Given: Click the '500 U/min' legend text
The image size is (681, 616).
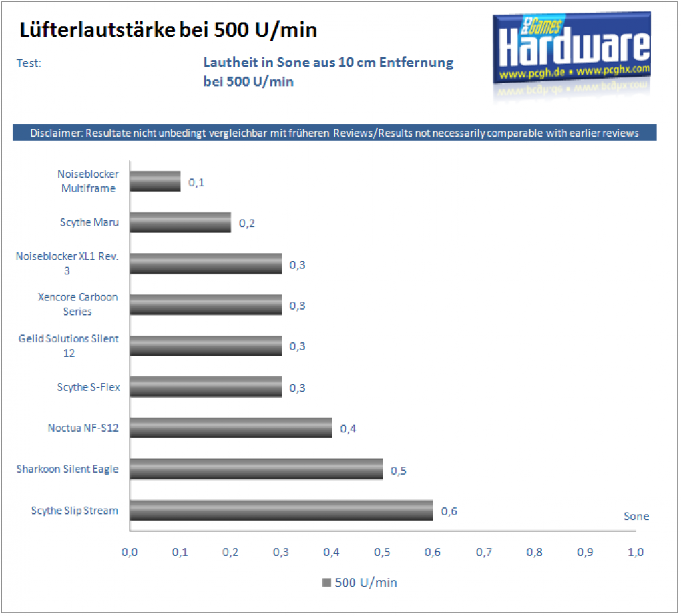Looking at the screenshot, I should [367, 584].
